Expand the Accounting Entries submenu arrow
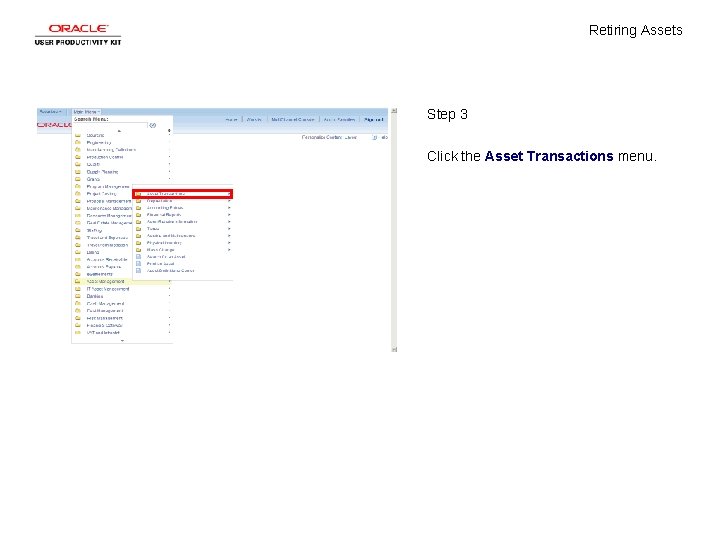Viewport: 720px width, 540px height. point(229,208)
